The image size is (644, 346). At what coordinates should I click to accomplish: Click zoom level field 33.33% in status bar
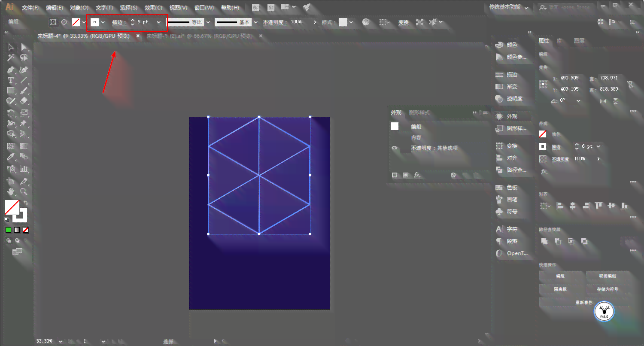(44, 341)
